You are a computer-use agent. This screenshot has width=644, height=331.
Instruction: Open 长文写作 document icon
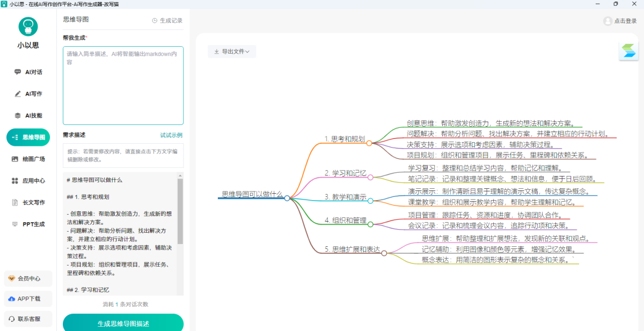15,203
